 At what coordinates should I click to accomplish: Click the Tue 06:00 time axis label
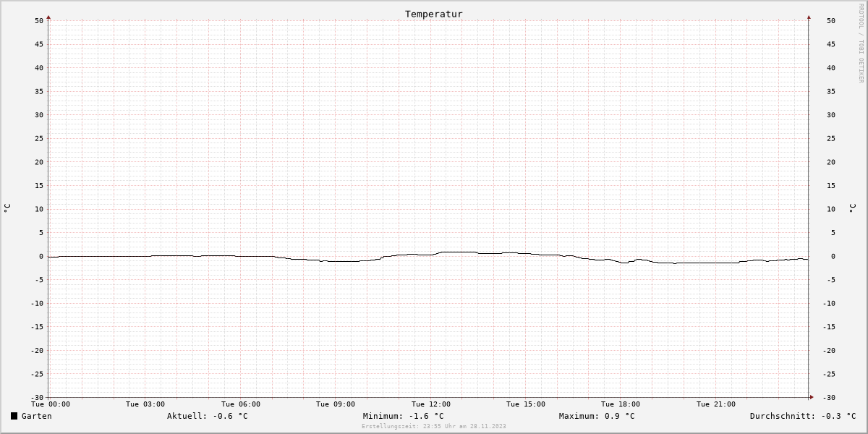pyautogui.click(x=241, y=404)
